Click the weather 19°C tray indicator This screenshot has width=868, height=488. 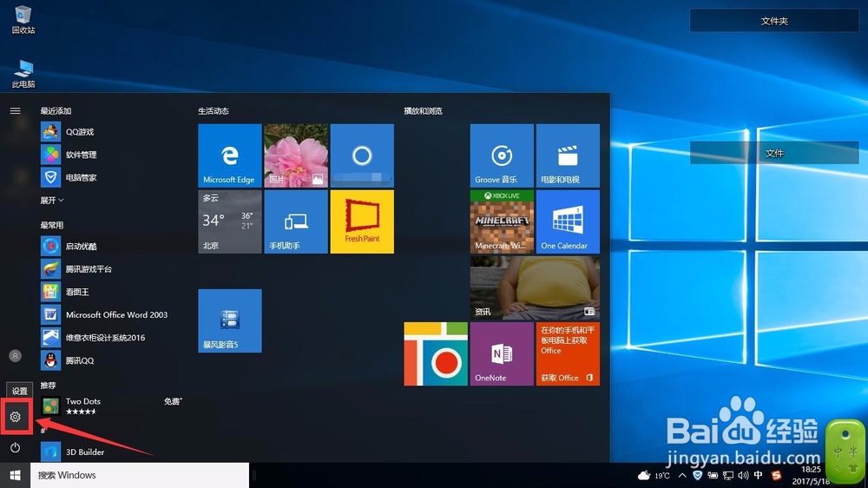click(x=654, y=475)
